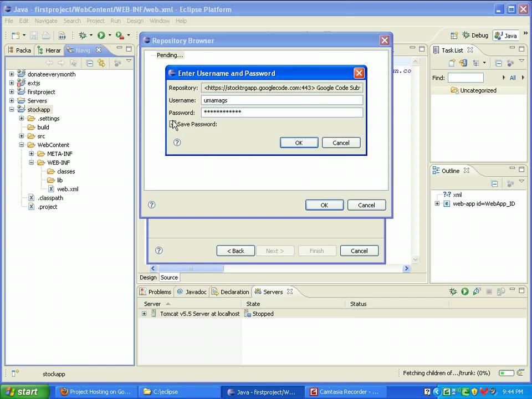532x399 pixels.
Task: Select web.xml in the Navigator tree
Action: click(68, 189)
